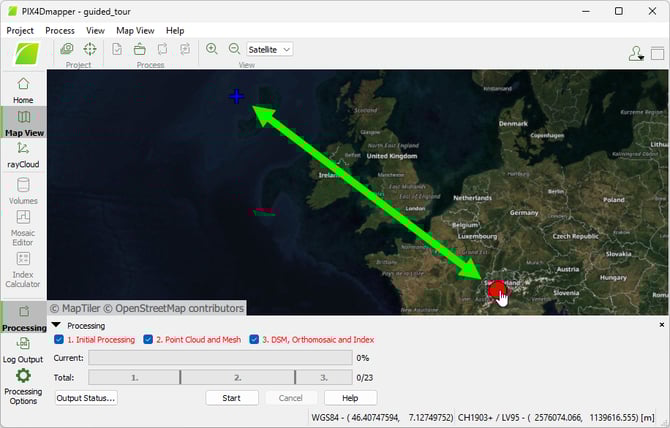
Task: Click the Reoptimize toolbar icon
Action: click(162, 49)
